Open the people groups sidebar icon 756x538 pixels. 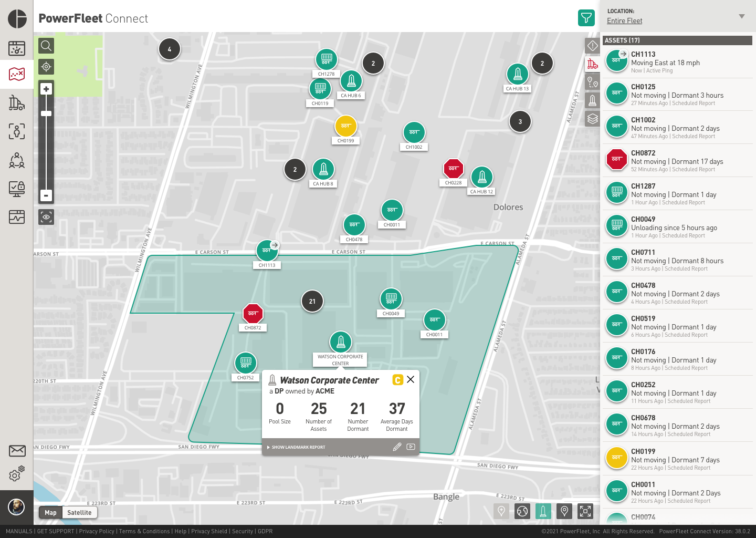[x=17, y=160]
